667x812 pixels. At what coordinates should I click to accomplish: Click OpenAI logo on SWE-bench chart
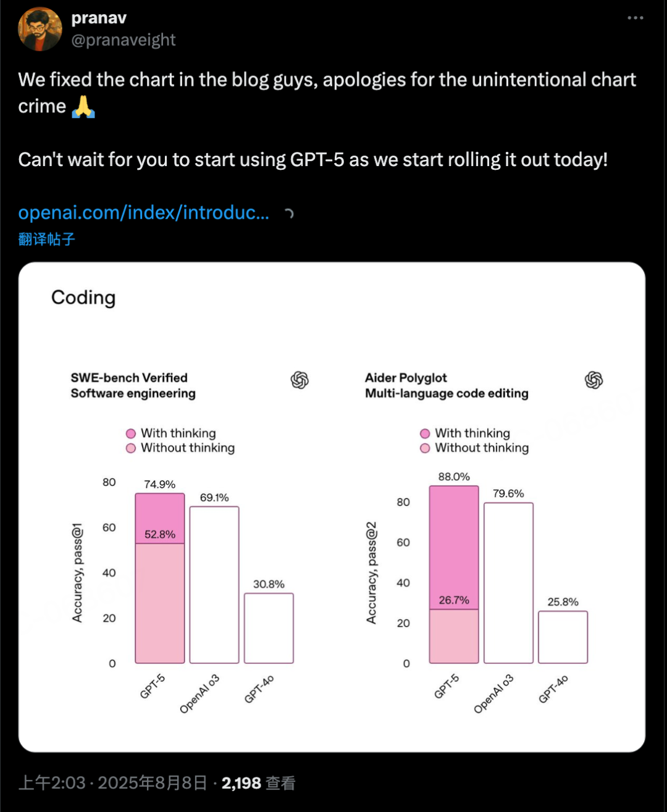300,380
